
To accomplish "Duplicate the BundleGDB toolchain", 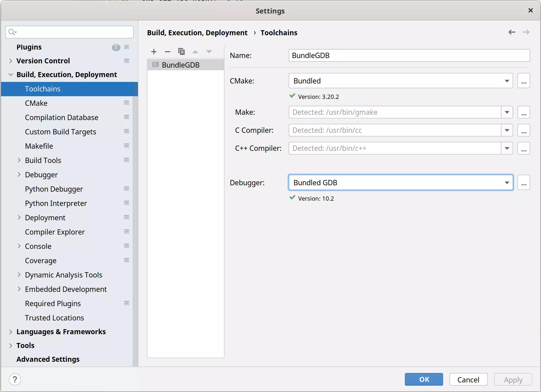I will [x=181, y=51].
